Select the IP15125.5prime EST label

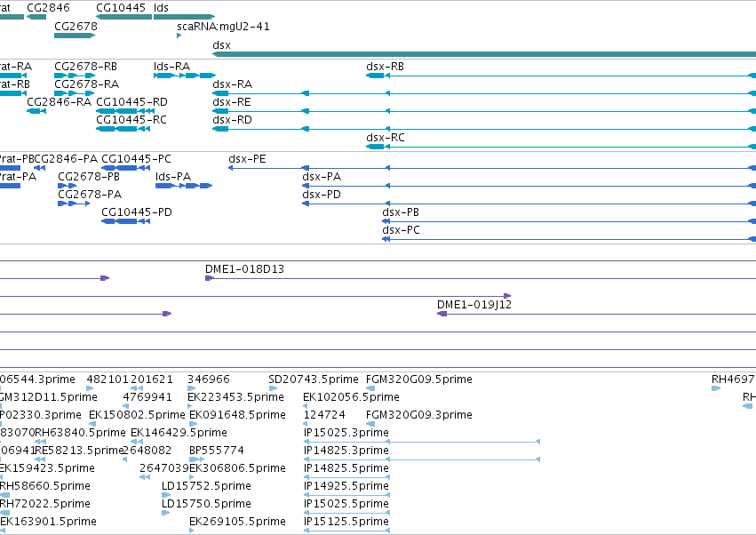346,522
